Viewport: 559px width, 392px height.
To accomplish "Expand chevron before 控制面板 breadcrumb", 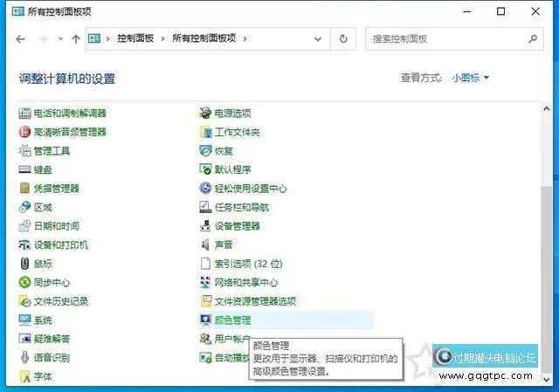I will [107, 38].
